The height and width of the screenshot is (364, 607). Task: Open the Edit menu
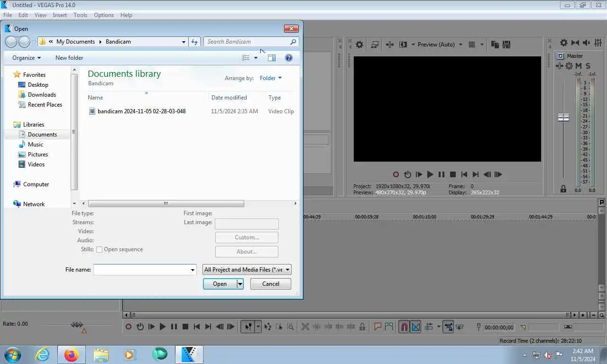[23, 15]
